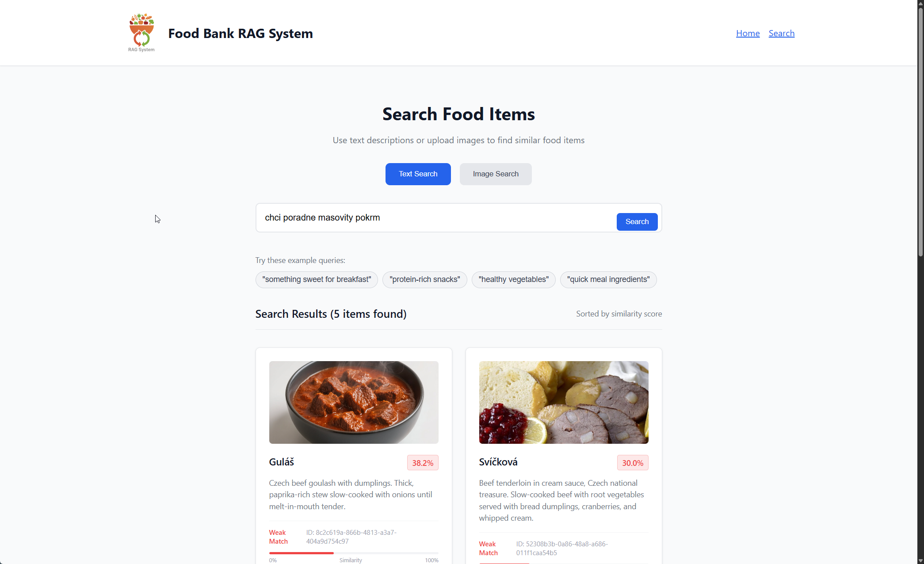
Task: Open the Home navigation link
Action: (x=748, y=33)
